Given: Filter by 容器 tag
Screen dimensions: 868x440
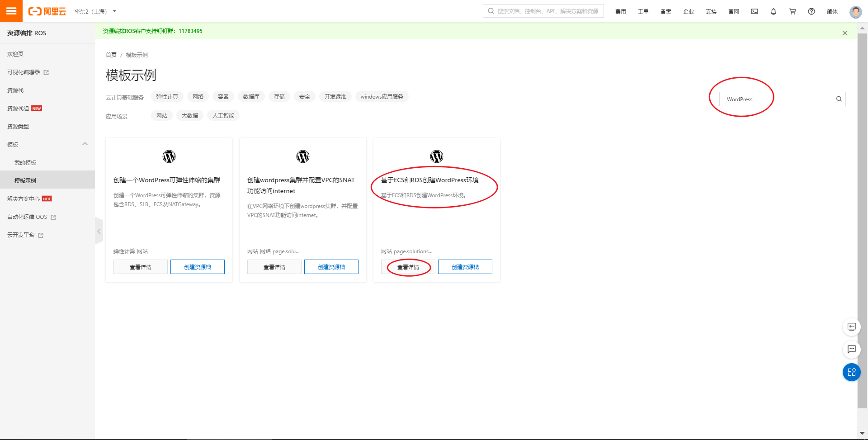Looking at the screenshot, I should coord(223,97).
